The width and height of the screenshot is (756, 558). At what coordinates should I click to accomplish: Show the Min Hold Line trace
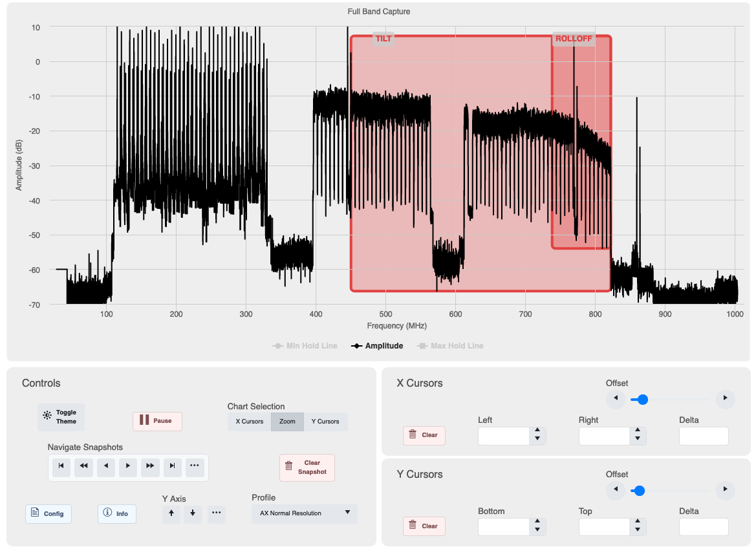(x=305, y=346)
